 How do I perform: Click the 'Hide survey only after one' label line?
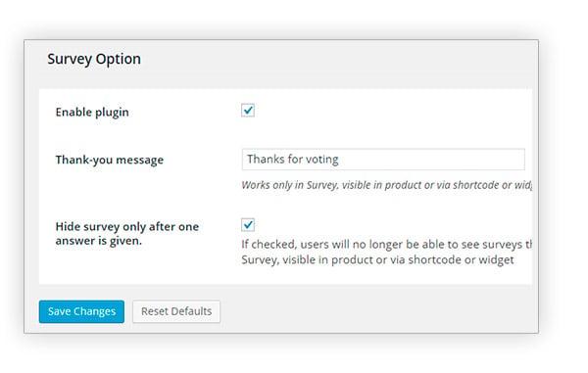(127, 226)
